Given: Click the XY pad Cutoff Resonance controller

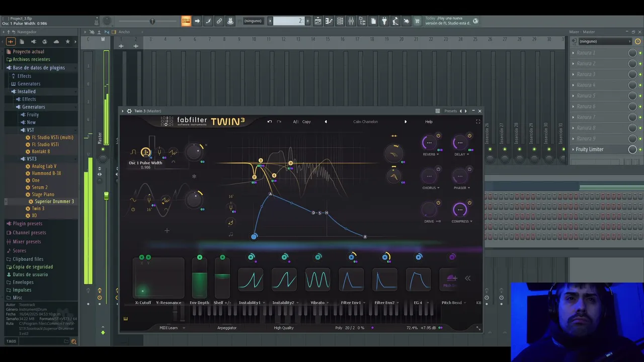Looking at the screenshot, I should click(158, 278).
